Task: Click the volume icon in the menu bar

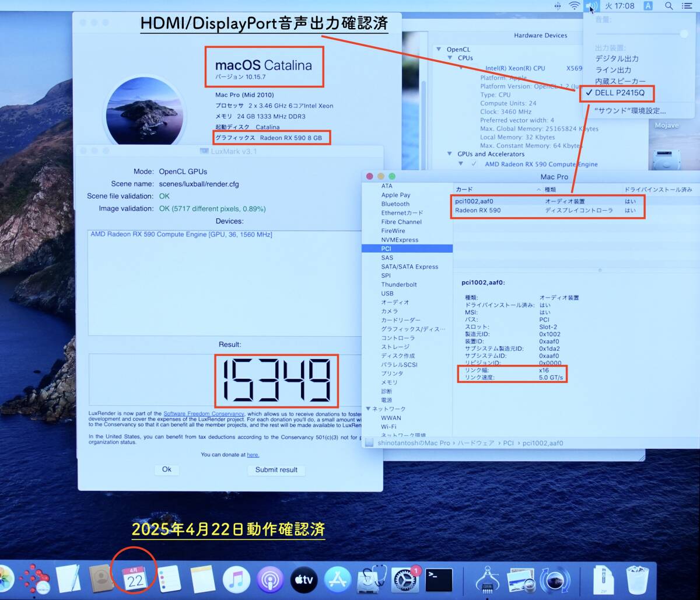Action: 591,6
